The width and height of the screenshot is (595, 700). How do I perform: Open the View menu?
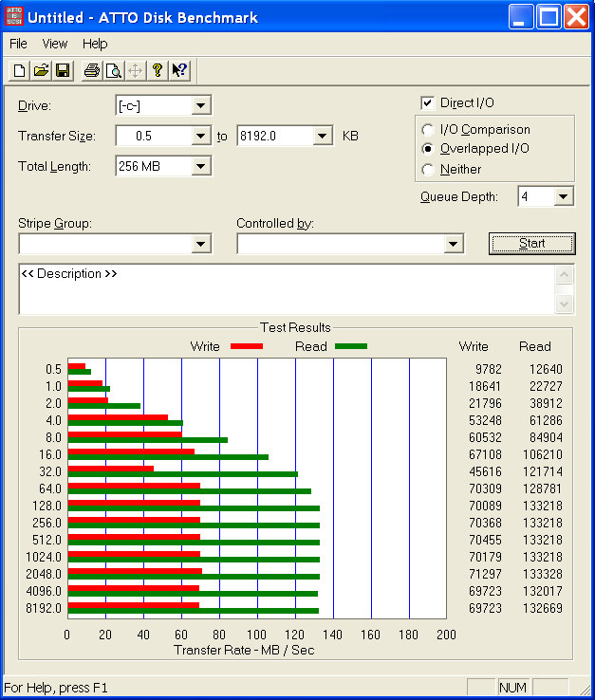point(54,44)
